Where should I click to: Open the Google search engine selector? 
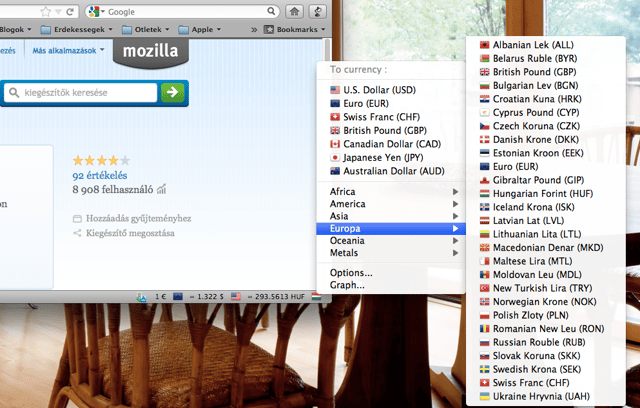[x=96, y=12]
